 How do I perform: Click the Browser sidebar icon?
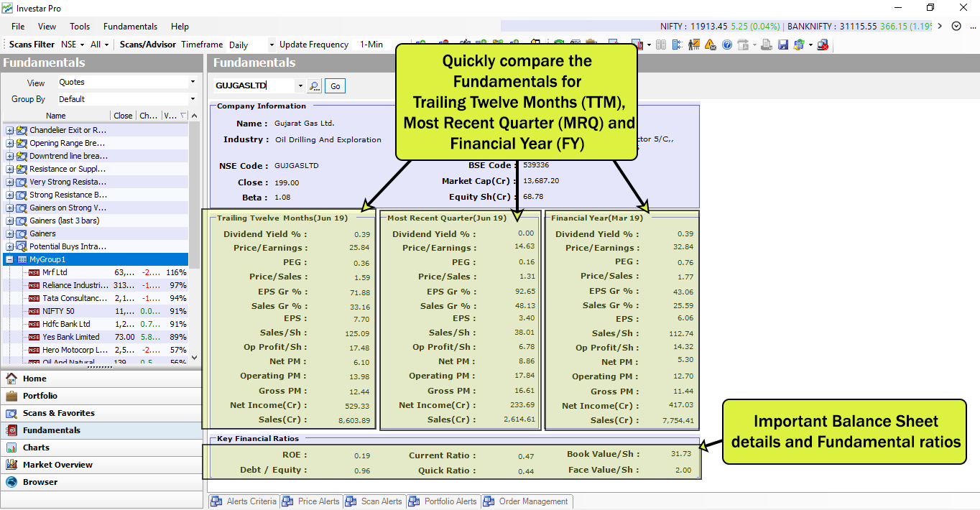click(x=11, y=482)
